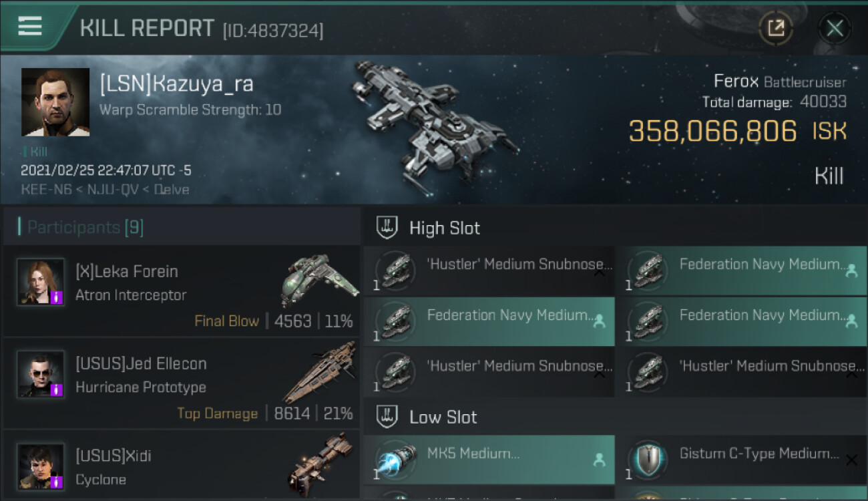Open Xidi's purple info badge
868x501 pixels.
(x=56, y=482)
